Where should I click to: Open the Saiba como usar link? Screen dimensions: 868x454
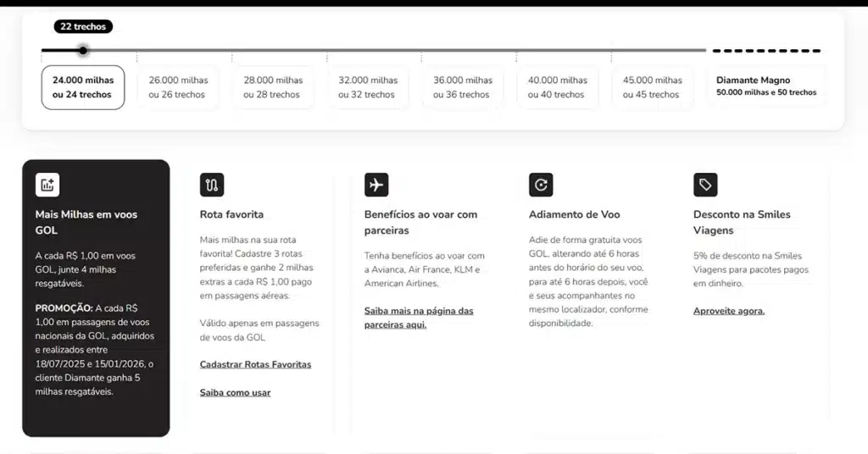[235, 392]
